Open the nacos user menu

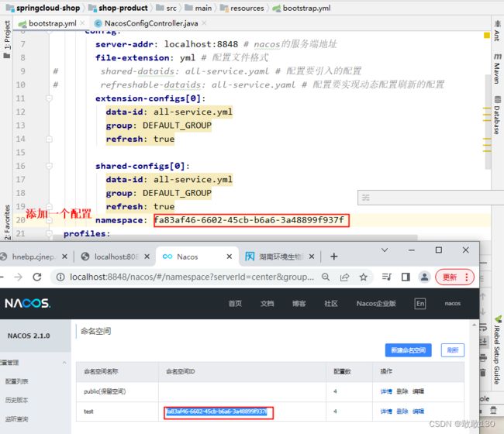tap(453, 303)
